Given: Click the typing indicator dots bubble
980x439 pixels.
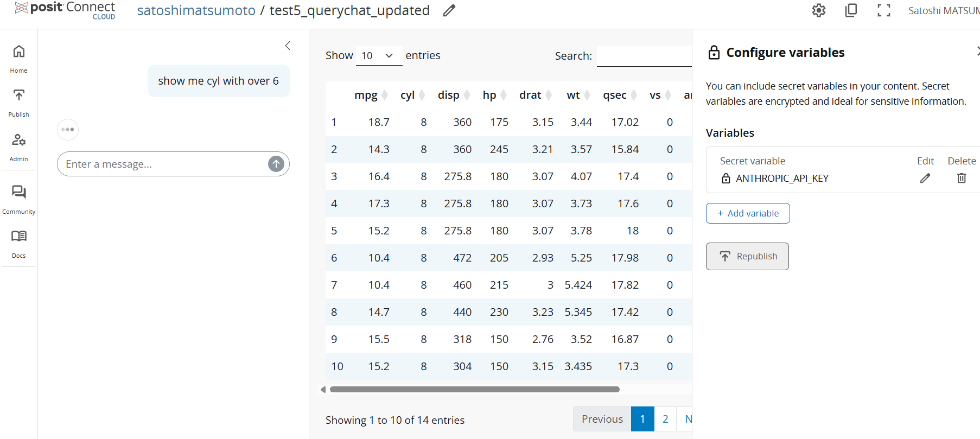Looking at the screenshot, I should (x=68, y=130).
